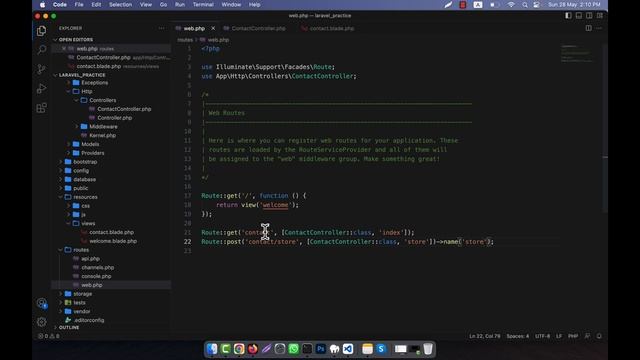Click Ln 22, Col 79 in the status bar
640x360 pixels.
[x=484, y=336]
